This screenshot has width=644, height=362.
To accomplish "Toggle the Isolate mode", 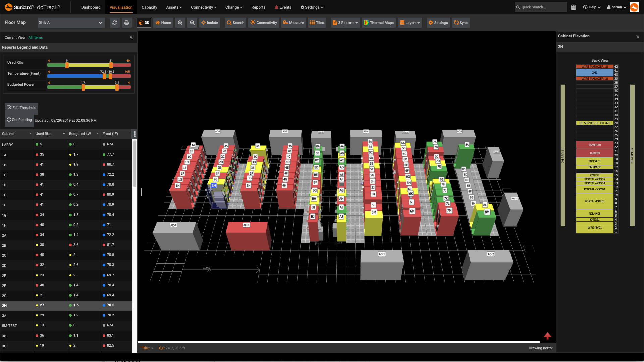I will [210, 23].
